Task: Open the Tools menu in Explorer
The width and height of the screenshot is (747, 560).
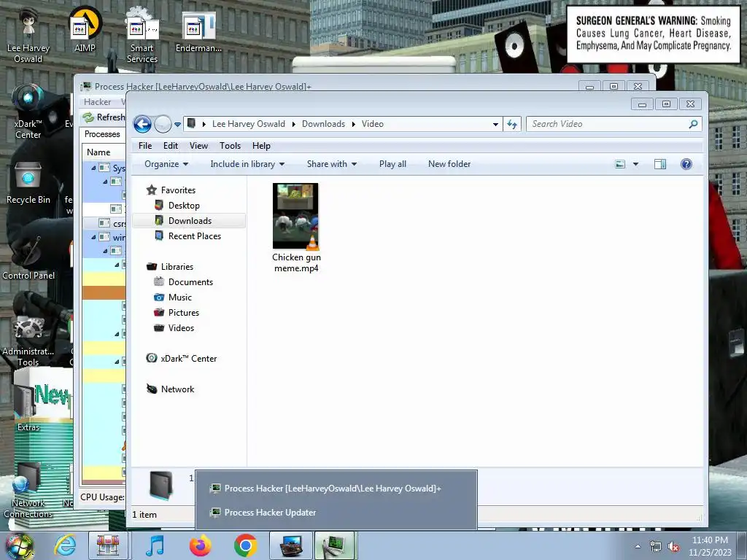Action: 230,146
